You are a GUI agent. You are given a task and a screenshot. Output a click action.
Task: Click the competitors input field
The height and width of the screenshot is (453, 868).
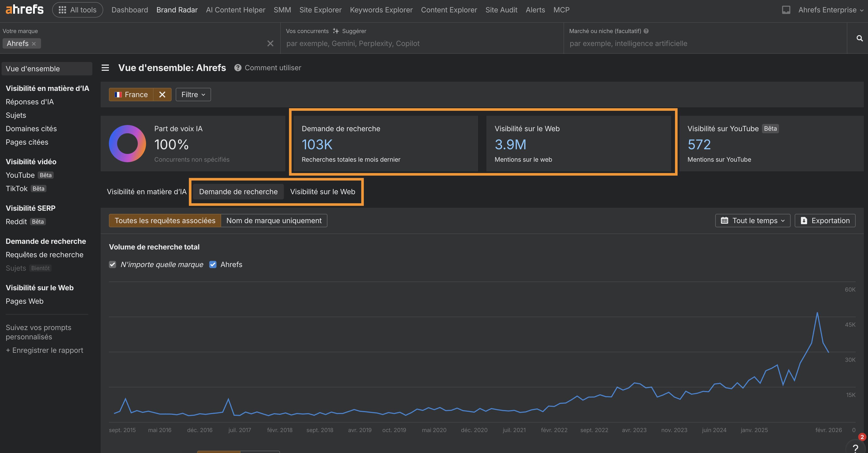coord(421,43)
